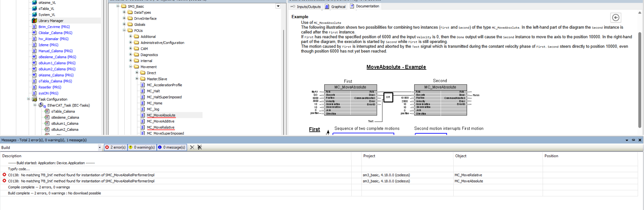Click the clear all messages icon
This screenshot has width=644, height=210.
click(200, 147)
